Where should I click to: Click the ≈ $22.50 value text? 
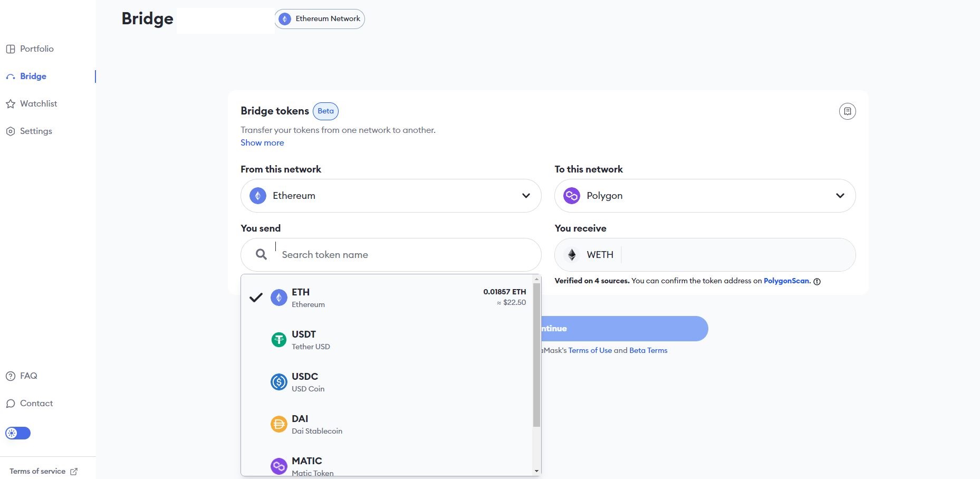pyautogui.click(x=511, y=302)
